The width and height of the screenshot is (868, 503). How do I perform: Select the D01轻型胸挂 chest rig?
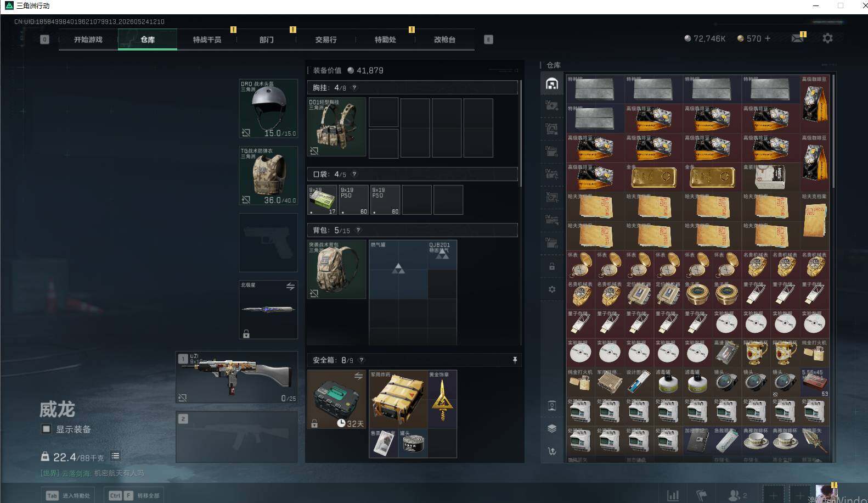337,127
